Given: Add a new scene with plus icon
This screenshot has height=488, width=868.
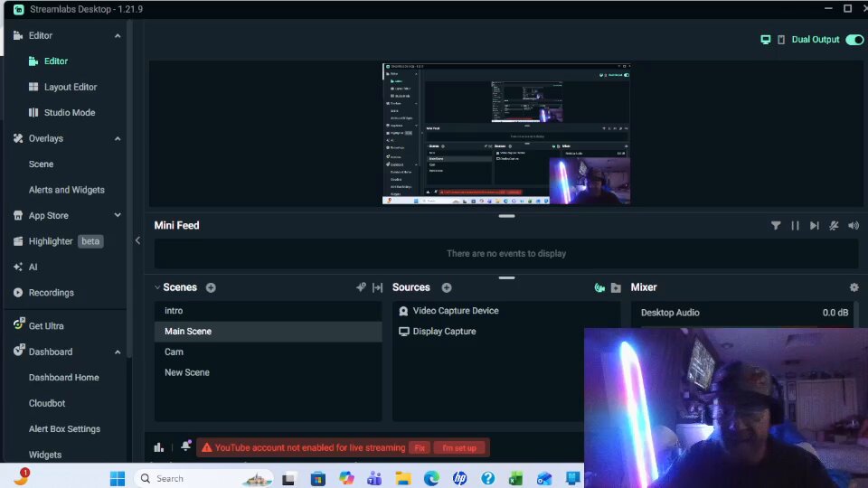Looking at the screenshot, I should [x=211, y=287].
